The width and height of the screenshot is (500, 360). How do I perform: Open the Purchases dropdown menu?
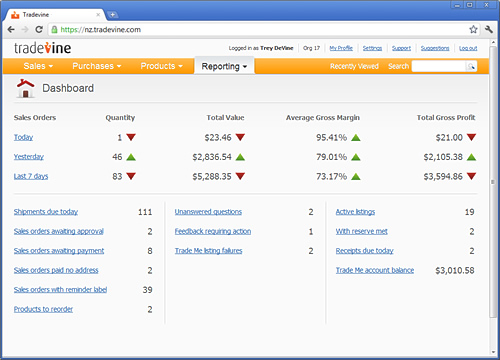[x=97, y=66]
